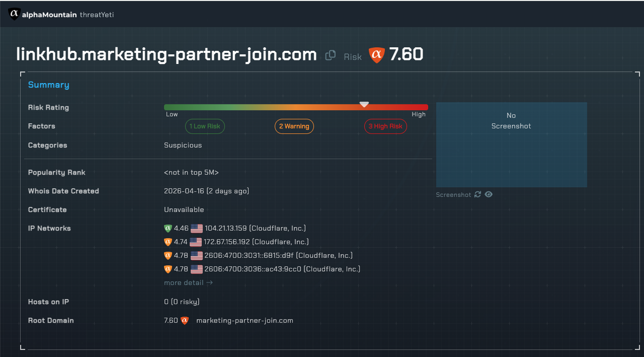Click the orange risk shield beside 7.60

376,55
